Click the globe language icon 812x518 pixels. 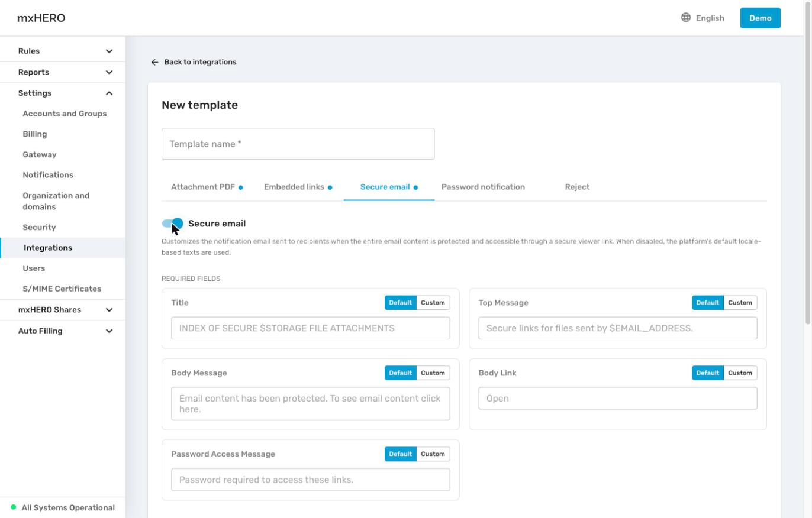pos(686,18)
